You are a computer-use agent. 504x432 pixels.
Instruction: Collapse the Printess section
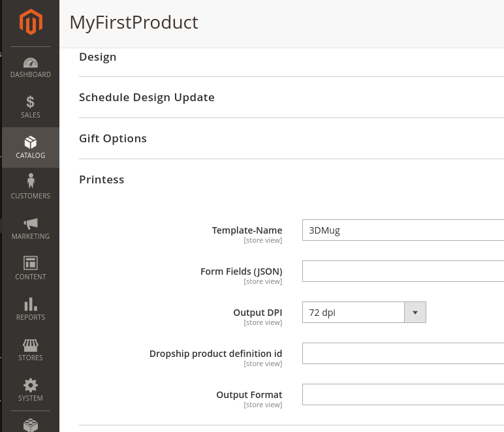102,179
